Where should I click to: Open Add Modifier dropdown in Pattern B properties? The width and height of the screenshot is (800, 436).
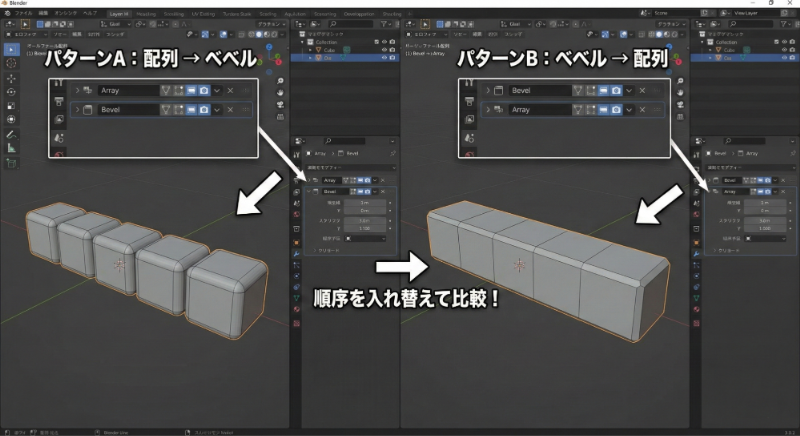tap(750, 168)
